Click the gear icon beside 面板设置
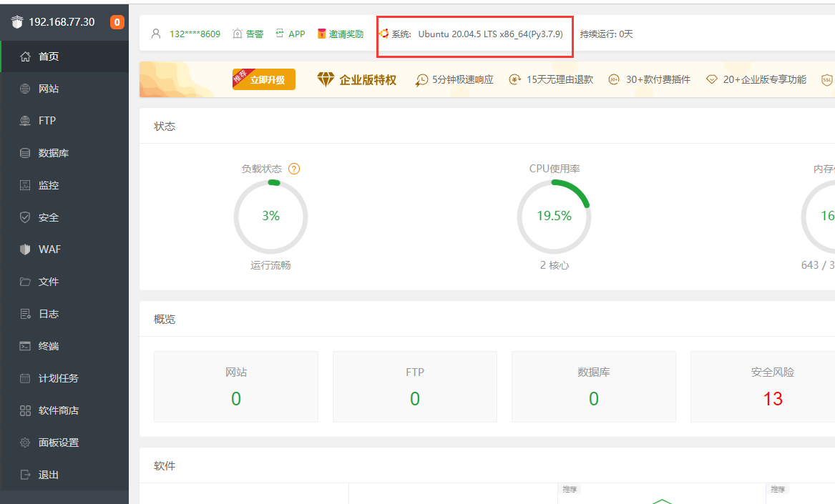This screenshot has width=835, height=504. (x=25, y=443)
